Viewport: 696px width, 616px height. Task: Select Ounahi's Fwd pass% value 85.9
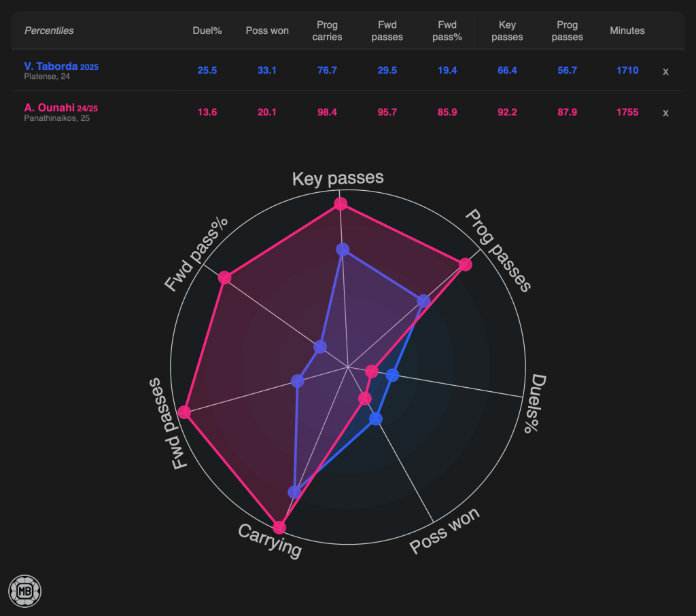click(447, 112)
